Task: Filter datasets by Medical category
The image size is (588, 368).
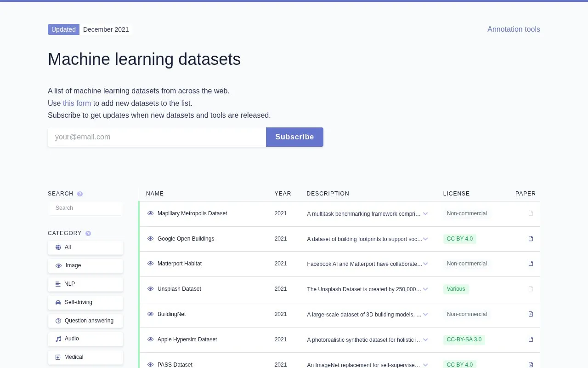Action: click(x=85, y=357)
